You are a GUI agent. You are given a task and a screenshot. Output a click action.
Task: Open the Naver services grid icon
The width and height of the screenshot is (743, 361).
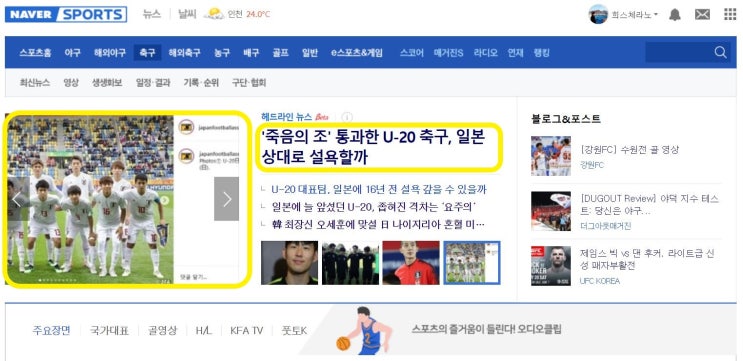[x=730, y=14]
